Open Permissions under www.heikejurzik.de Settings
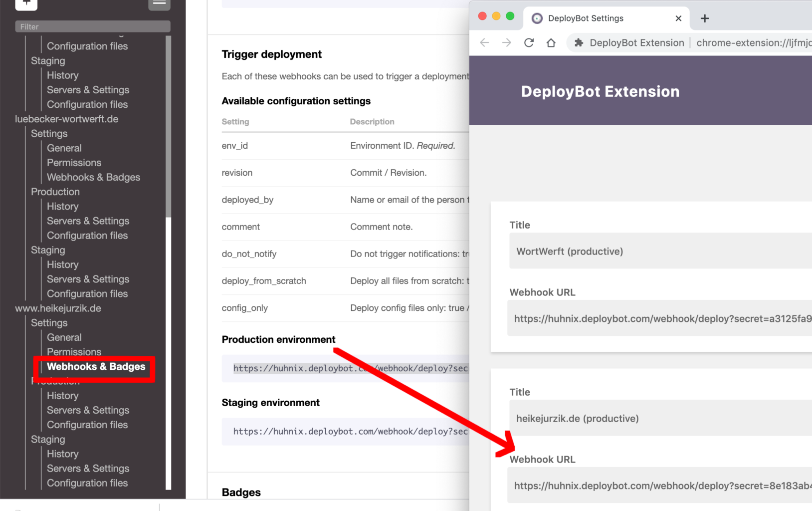812x511 pixels. click(x=74, y=351)
